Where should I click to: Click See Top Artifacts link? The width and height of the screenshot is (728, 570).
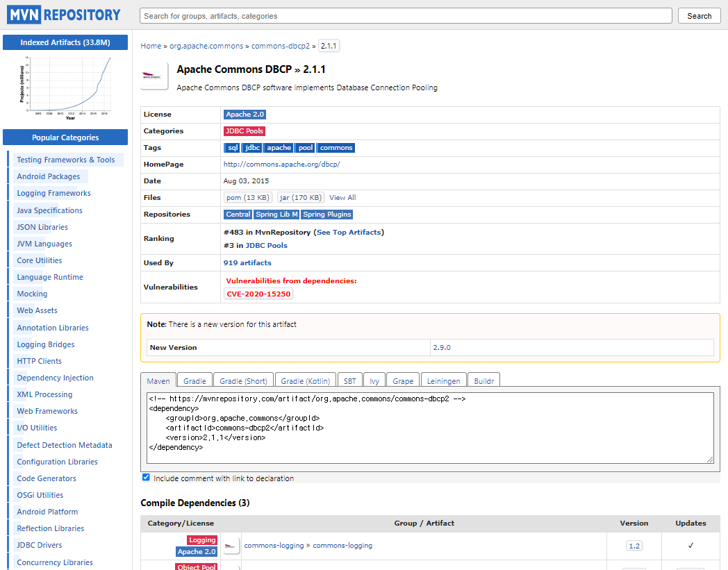pyautogui.click(x=349, y=232)
